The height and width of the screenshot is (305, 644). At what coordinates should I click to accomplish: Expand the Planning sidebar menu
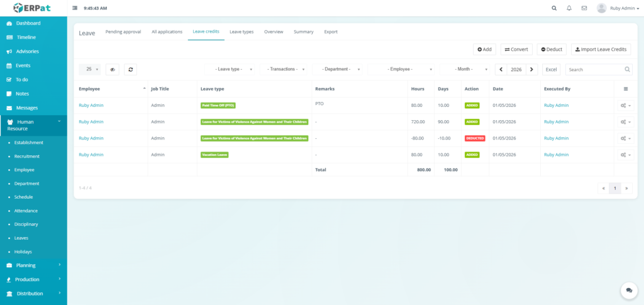(x=33, y=265)
